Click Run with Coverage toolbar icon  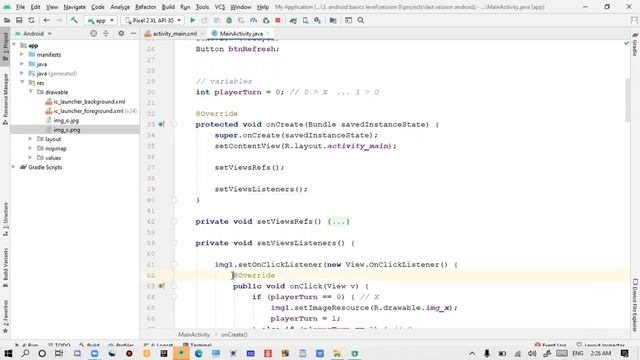coord(241,20)
